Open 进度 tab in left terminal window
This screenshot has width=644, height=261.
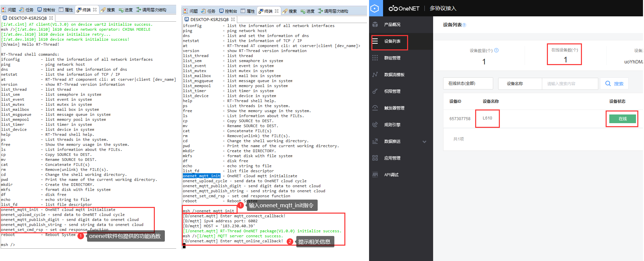(x=126, y=10)
